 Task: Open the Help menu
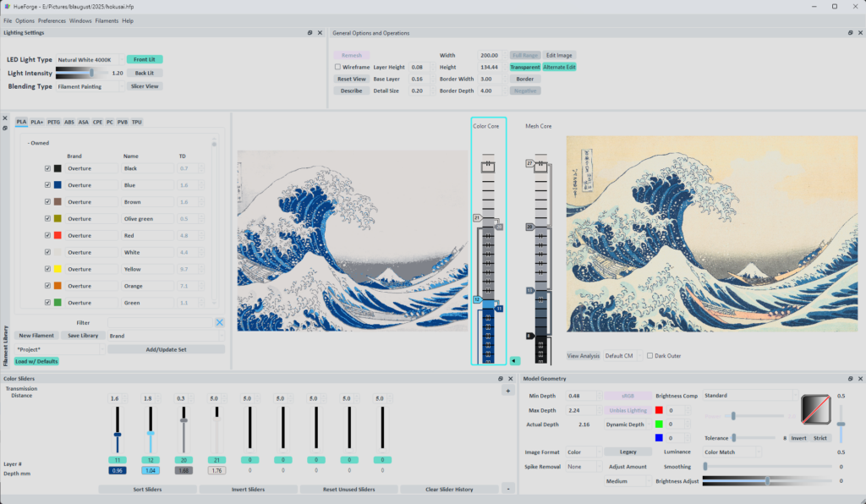(x=128, y=21)
